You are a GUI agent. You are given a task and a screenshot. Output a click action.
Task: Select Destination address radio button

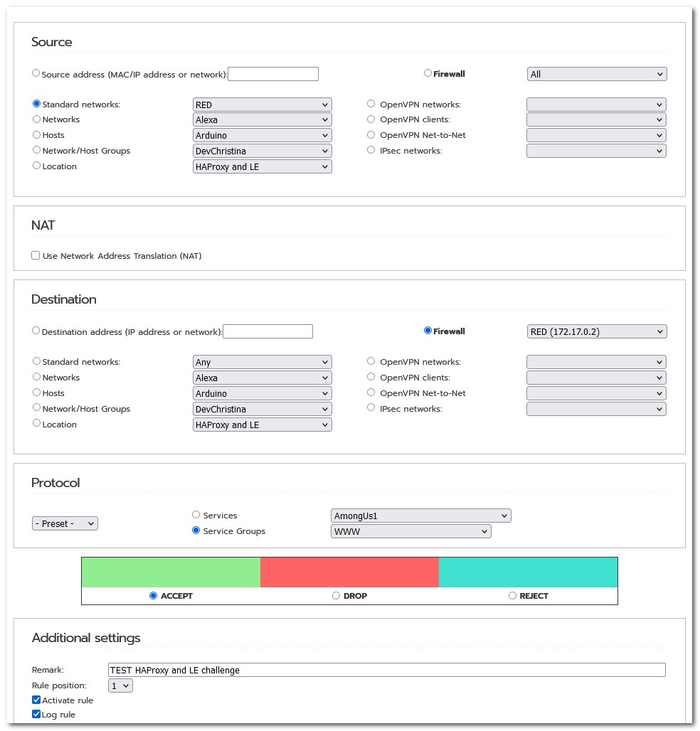click(36, 331)
